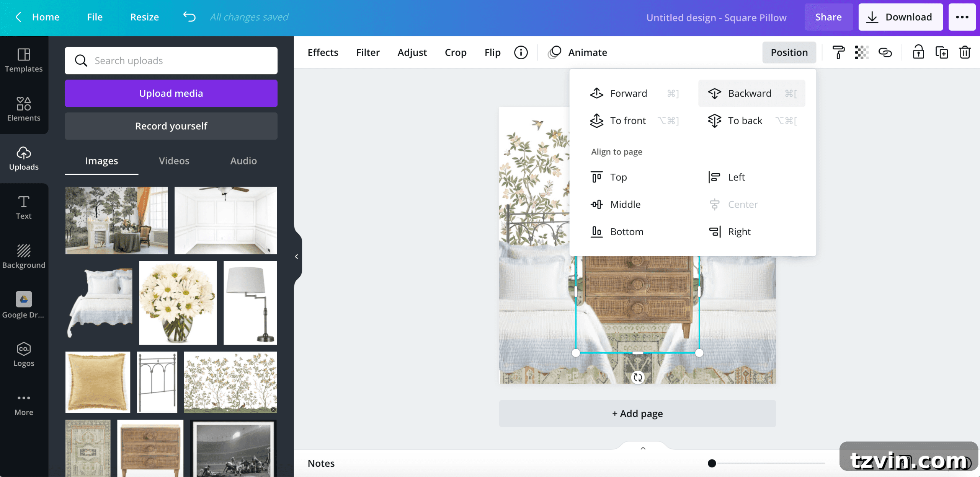980x477 pixels.
Task: Click the Add page button
Action: point(637,414)
